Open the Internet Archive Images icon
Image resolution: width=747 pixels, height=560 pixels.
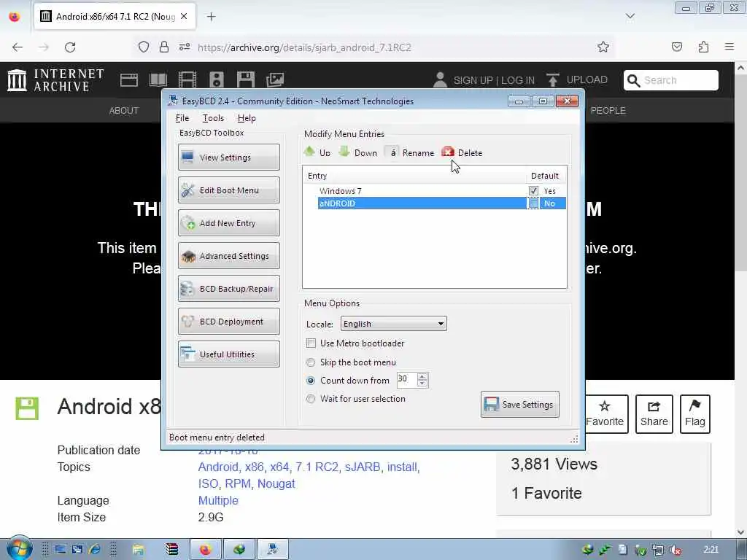pos(275,80)
